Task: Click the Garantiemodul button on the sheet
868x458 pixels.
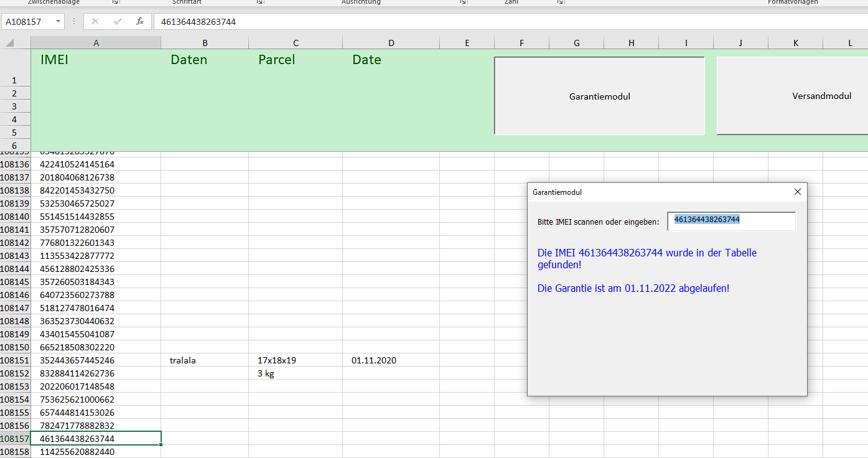Action: pos(599,96)
